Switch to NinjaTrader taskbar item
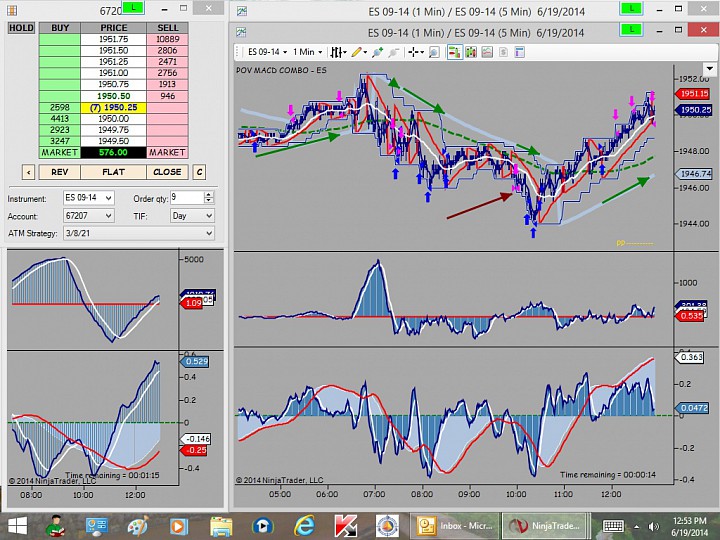Image resolution: width=720 pixels, height=540 pixels. [x=544, y=526]
